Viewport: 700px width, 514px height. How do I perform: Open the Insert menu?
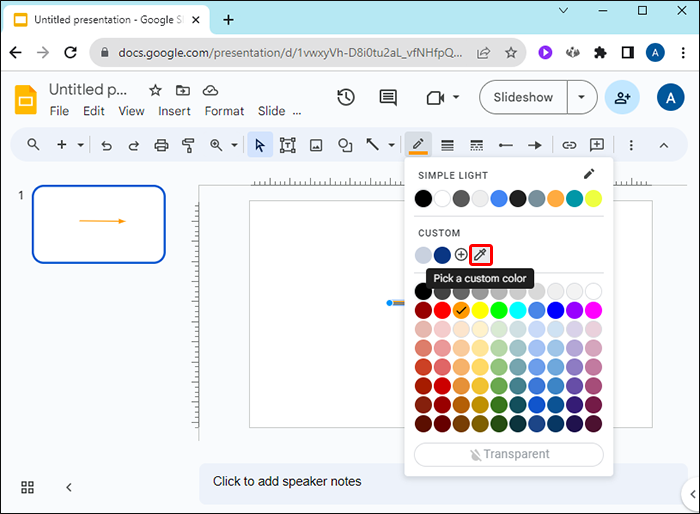coord(174,111)
